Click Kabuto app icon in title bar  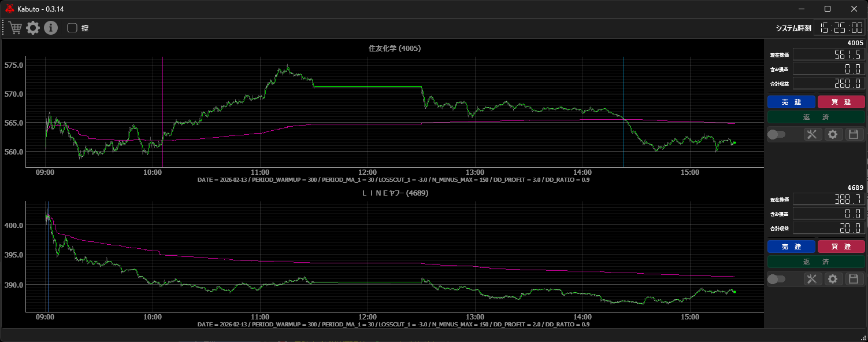10,9
